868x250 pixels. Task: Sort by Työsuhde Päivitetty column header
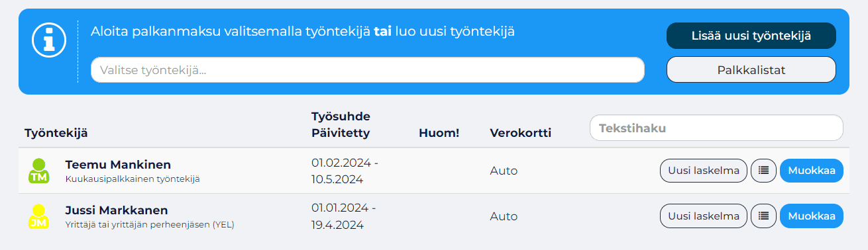341,124
